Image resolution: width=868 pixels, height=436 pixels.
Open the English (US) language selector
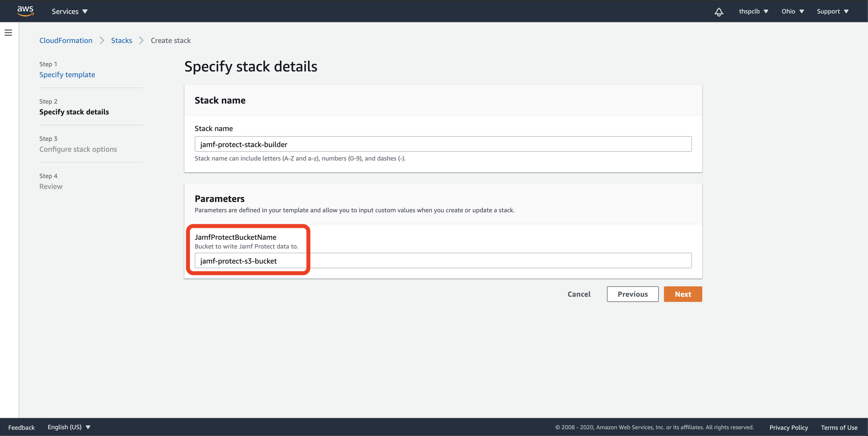tap(69, 427)
